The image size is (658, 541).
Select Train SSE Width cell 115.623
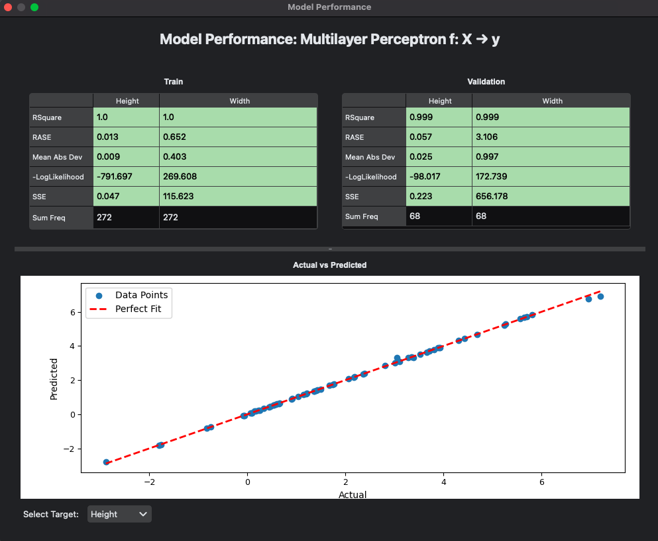click(238, 197)
